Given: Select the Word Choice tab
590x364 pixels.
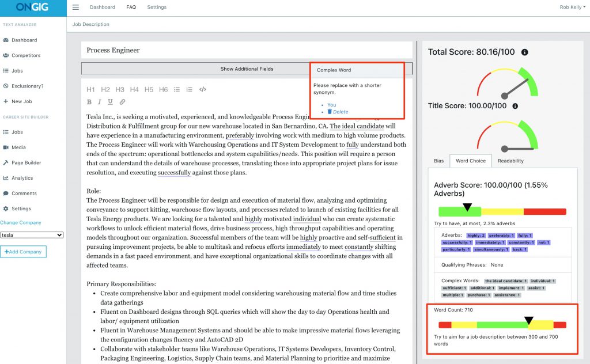Looking at the screenshot, I should point(471,161).
